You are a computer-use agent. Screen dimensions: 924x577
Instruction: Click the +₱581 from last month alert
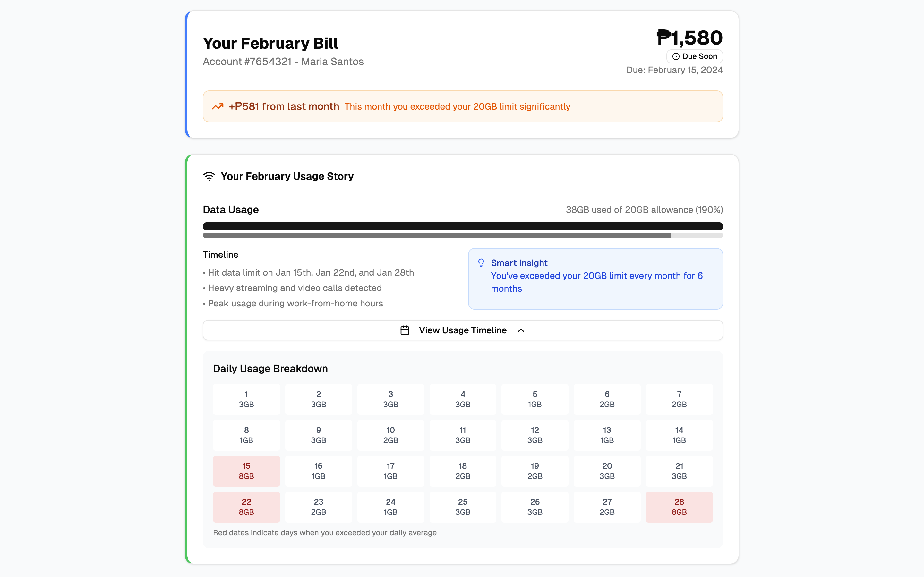[x=462, y=106]
